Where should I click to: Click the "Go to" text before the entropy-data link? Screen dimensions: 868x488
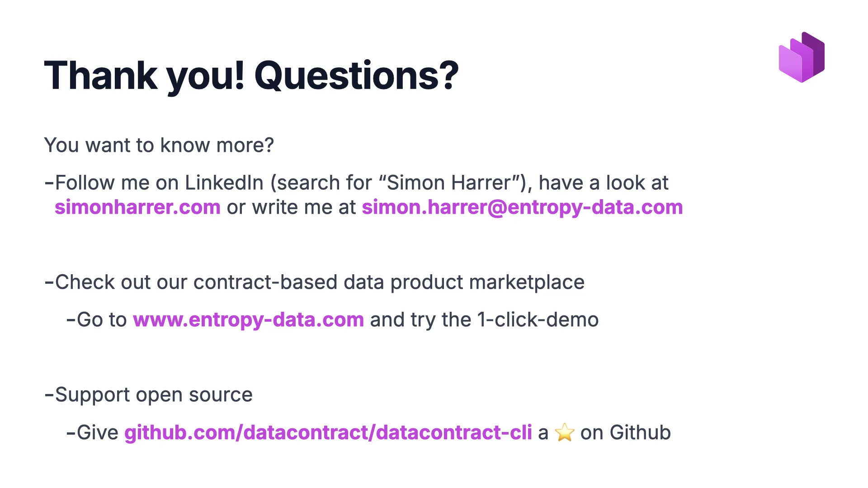101,320
